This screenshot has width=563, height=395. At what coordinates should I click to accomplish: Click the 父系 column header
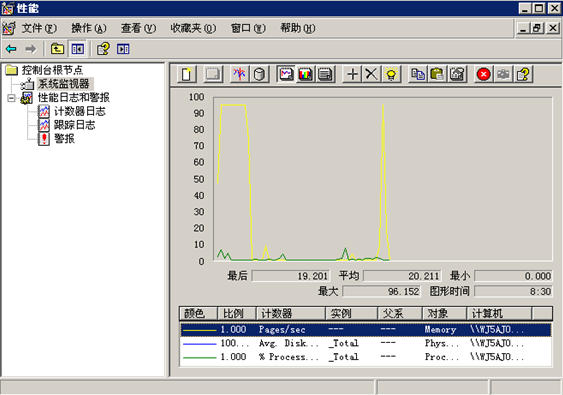pyautogui.click(x=400, y=313)
